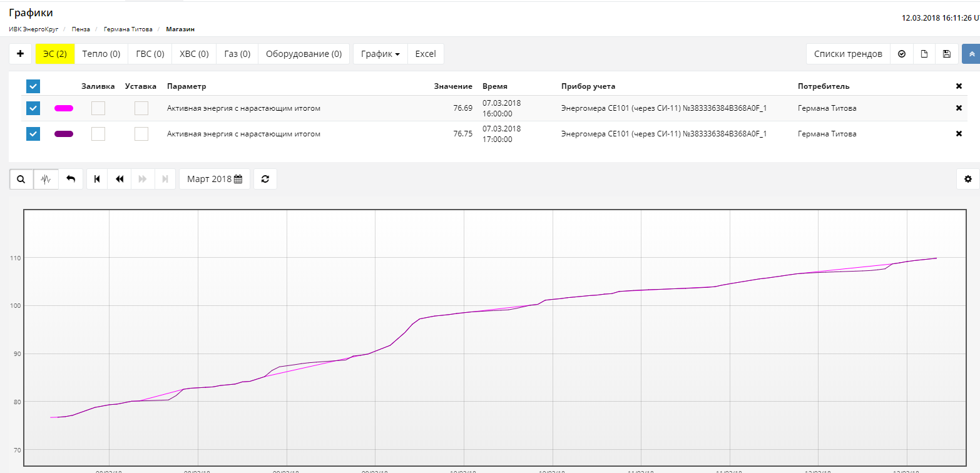Collapse panel with blue double-chevron button
Image resolution: width=980 pixels, height=473 pixels.
pos(971,54)
